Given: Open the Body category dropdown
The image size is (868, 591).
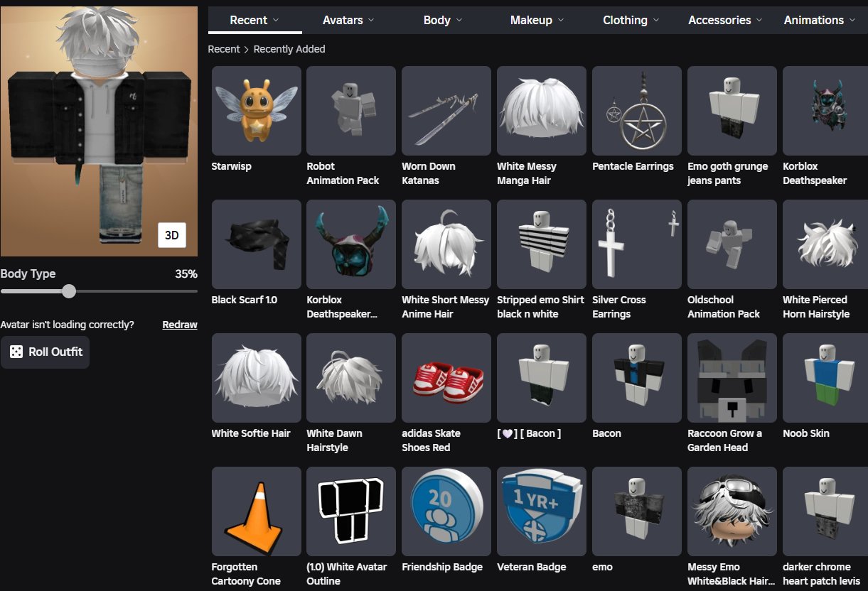Looking at the screenshot, I should pos(443,20).
